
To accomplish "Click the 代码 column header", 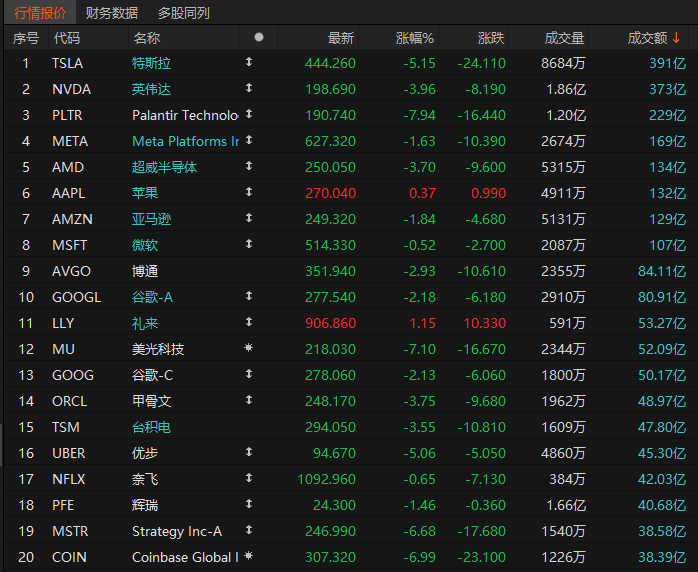I will tap(66, 38).
